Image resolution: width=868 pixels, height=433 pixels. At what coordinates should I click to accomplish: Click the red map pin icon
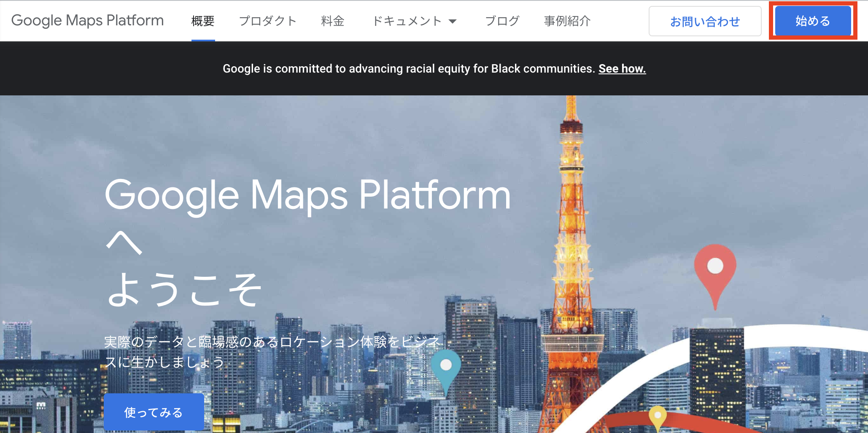[715, 276]
